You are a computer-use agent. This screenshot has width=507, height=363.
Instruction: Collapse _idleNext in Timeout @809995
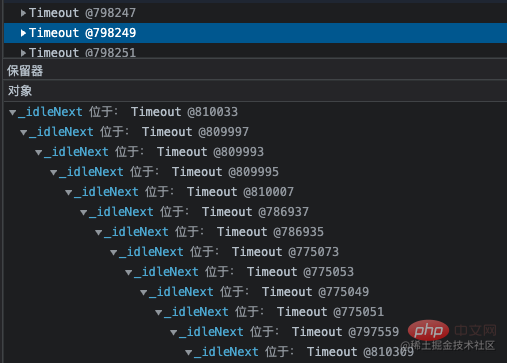(x=54, y=172)
